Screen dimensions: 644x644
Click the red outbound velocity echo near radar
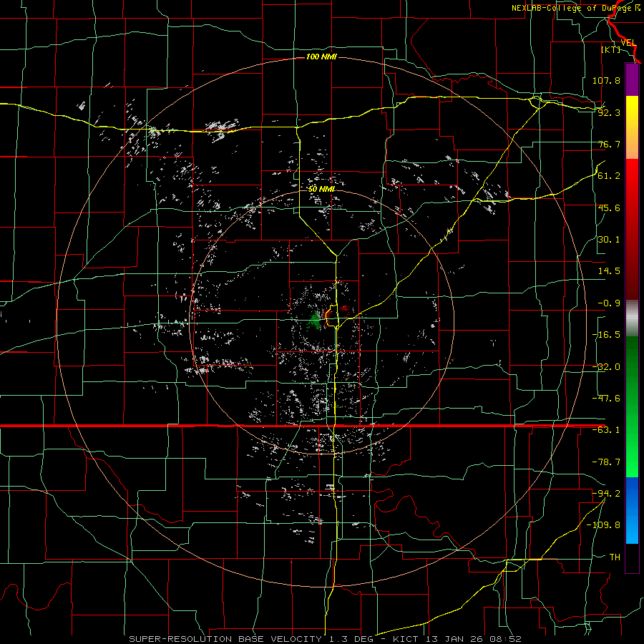pos(345,308)
